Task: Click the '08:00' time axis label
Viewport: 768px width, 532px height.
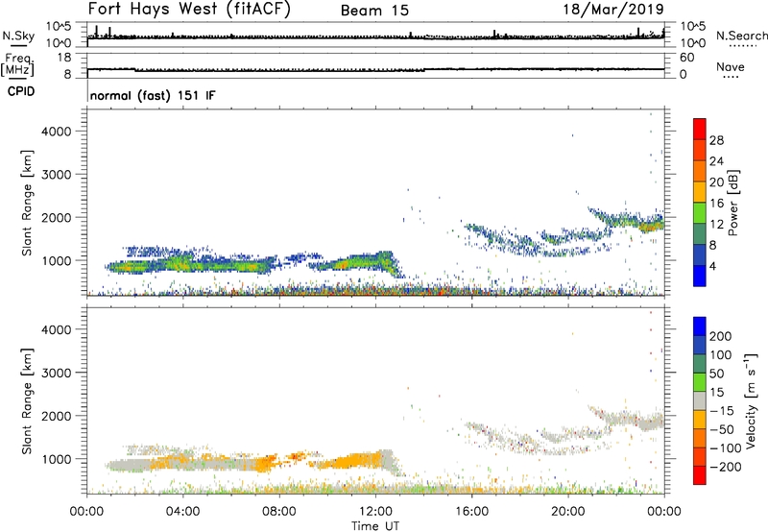Action: [x=278, y=512]
